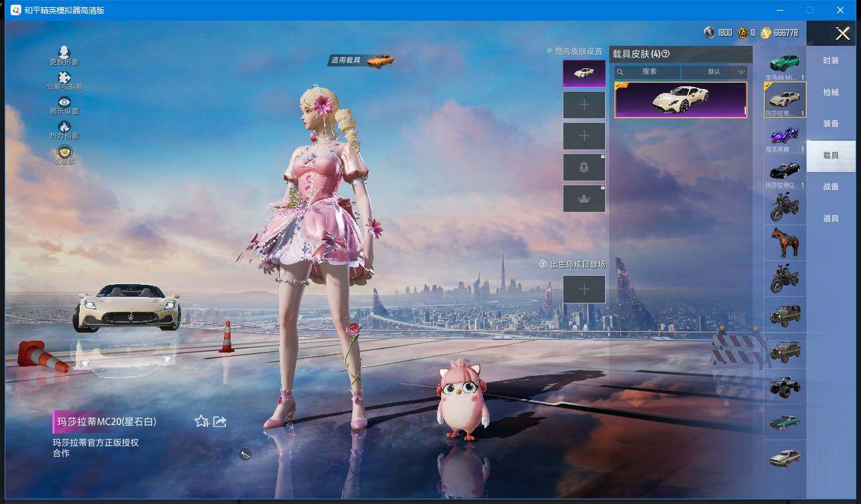Click the 玛莎拉蒂官方正版授权合作 description
861x504 pixels.
coord(96,448)
